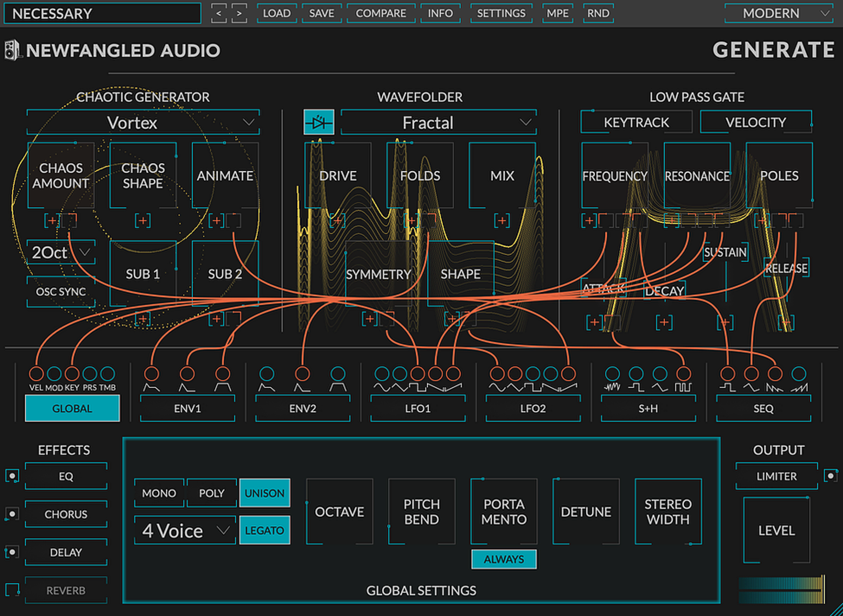
Task: Click the wavefolder diode bypass icon
Action: (x=319, y=122)
